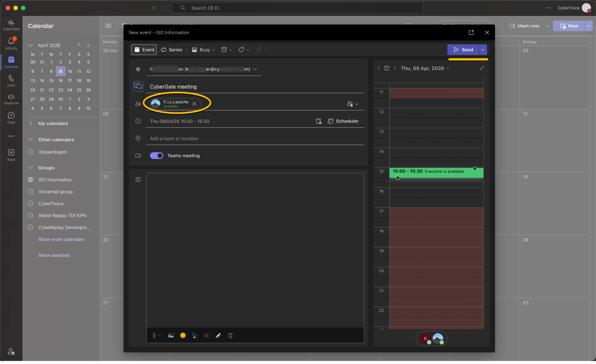Screen dimensions: 596x364
Task: Send the meeting invitation
Action: click(463, 50)
